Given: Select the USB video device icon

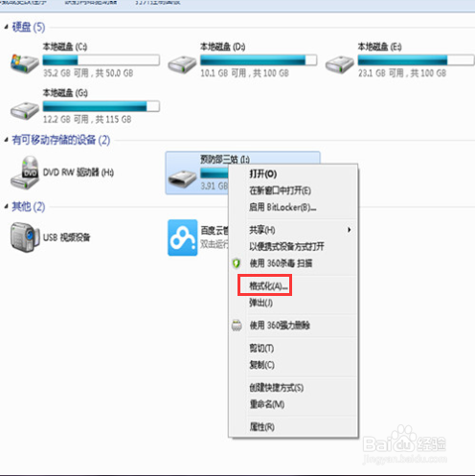Looking at the screenshot, I should coord(25,238).
